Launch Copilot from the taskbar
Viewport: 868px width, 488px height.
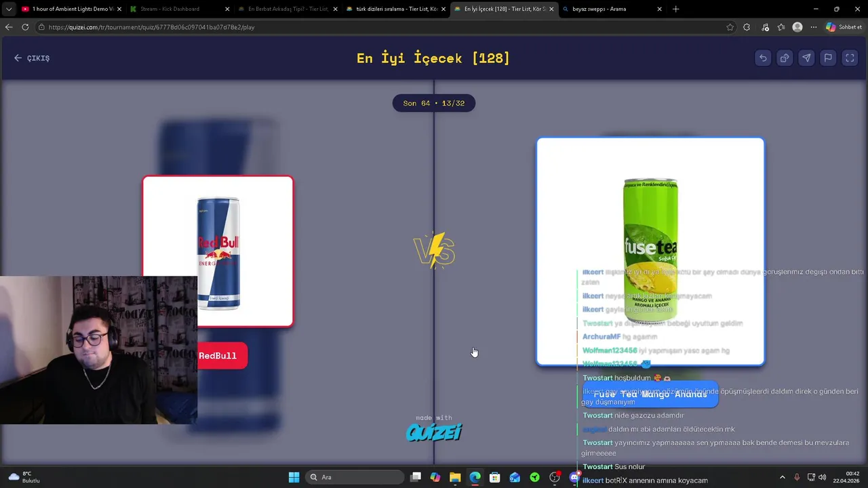click(x=435, y=477)
